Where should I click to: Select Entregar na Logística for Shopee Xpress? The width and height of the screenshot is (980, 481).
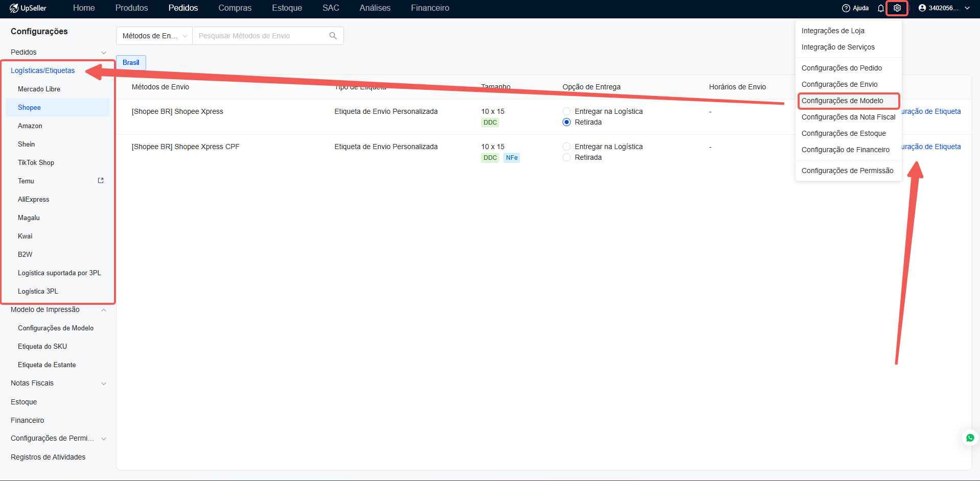tap(567, 111)
